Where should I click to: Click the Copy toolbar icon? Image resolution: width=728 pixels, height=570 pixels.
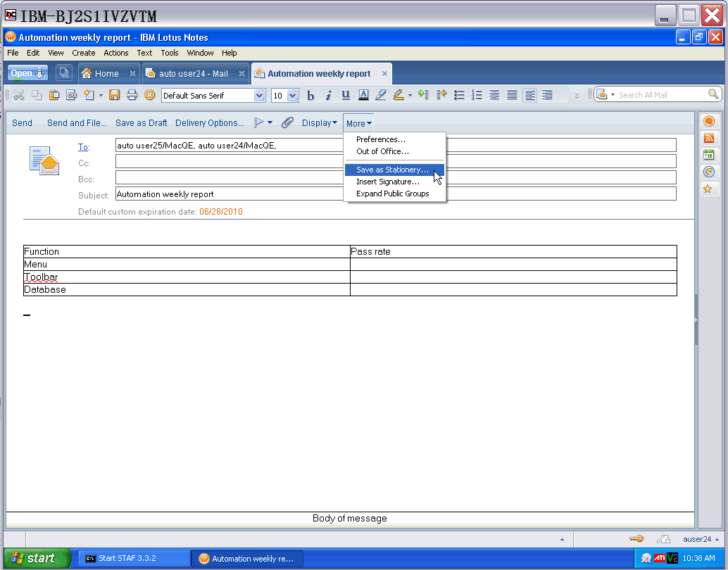[36, 95]
